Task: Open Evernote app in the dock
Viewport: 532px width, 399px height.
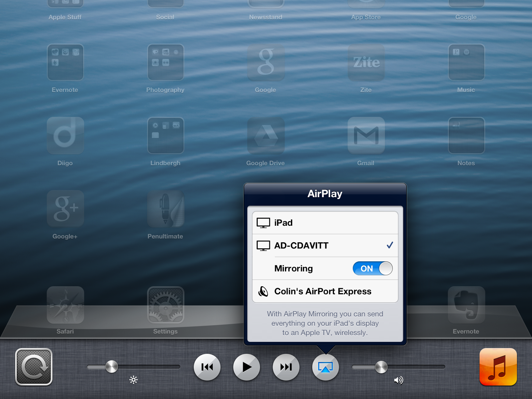Action: (x=466, y=305)
